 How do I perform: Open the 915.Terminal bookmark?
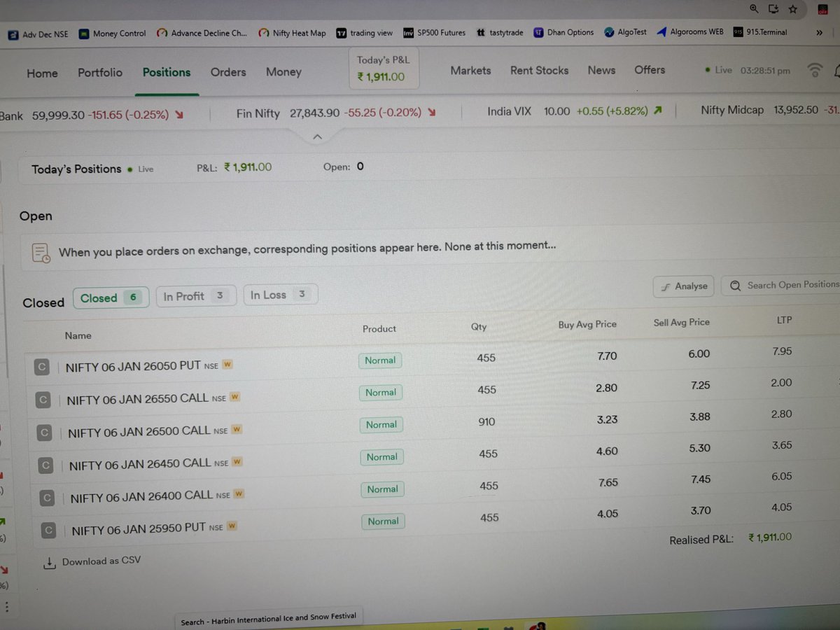760,32
